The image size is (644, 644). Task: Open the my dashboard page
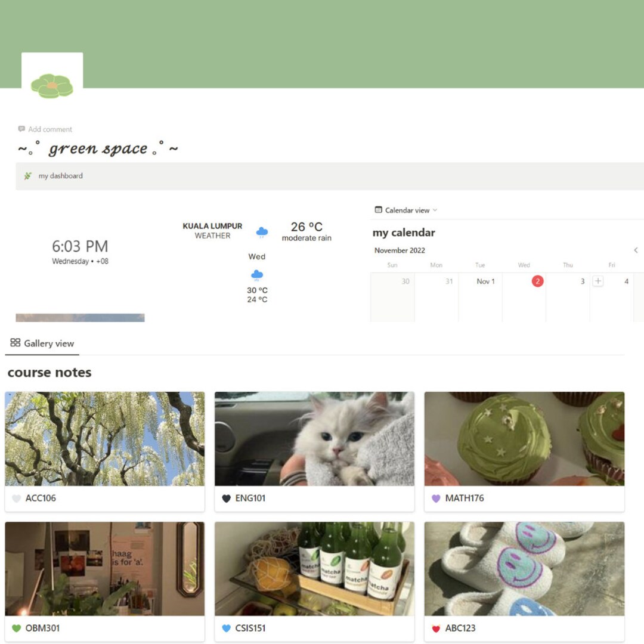60,176
